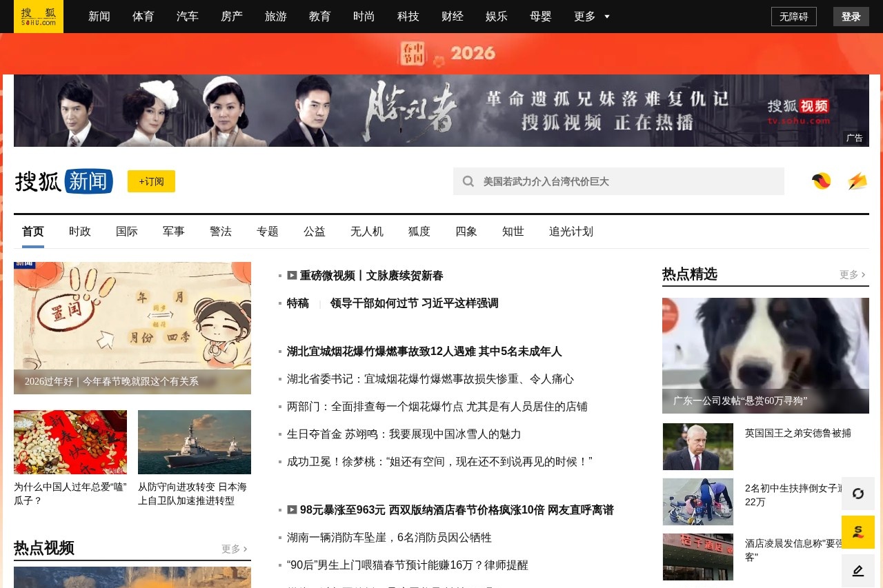Switch to the 时政 tab
883x588 pixels.
click(x=80, y=232)
